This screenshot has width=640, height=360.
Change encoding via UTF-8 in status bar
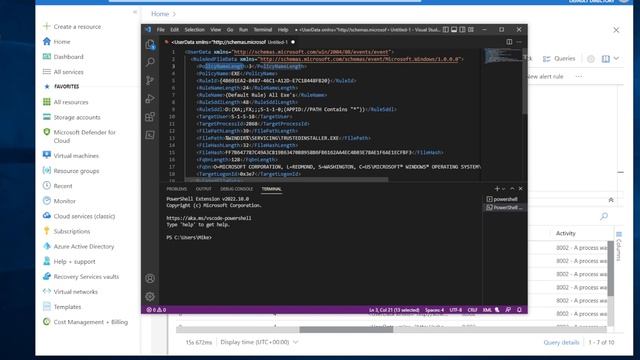pos(456,310)
